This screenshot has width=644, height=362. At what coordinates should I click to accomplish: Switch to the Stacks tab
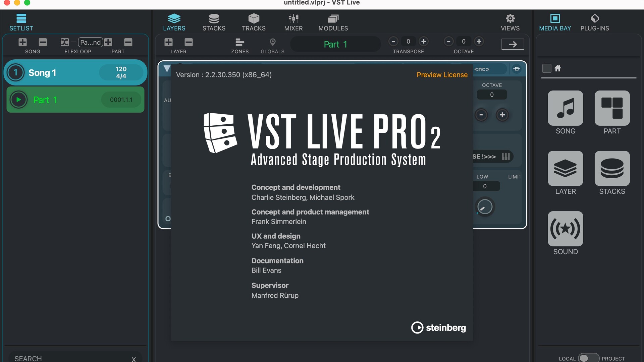click(x=214, y=22)
